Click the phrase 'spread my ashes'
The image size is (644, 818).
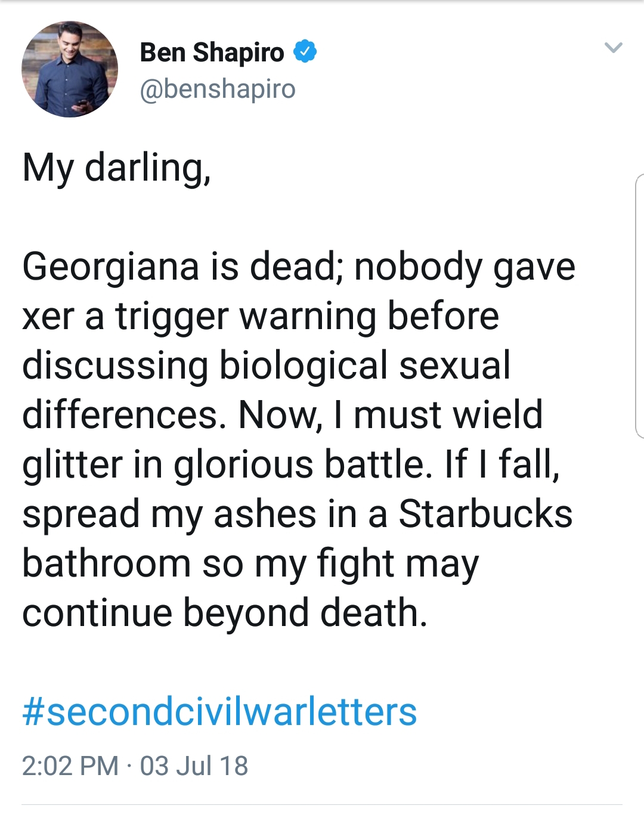[169, 515]
